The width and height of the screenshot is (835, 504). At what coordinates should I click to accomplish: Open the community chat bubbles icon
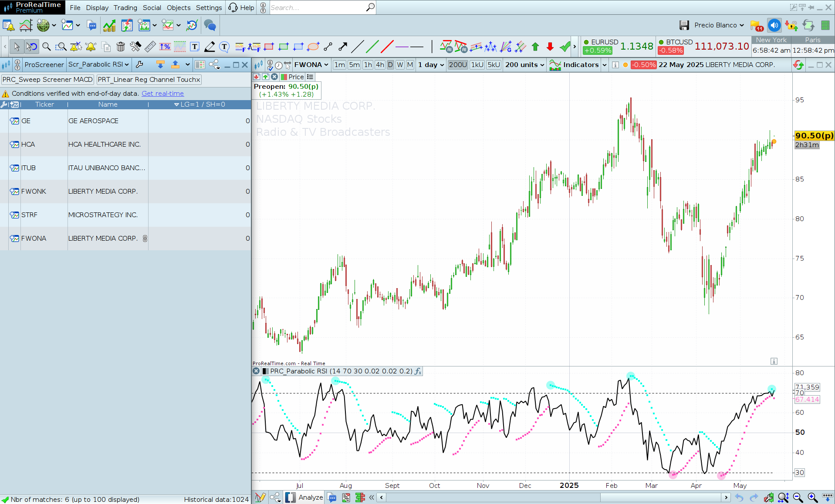210,26
